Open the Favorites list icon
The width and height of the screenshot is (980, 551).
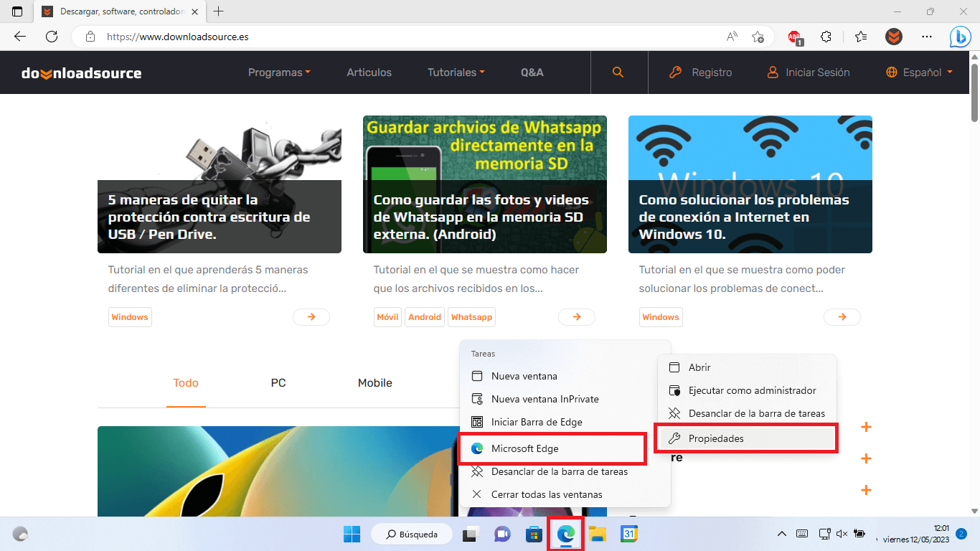(x=861, y=37)
